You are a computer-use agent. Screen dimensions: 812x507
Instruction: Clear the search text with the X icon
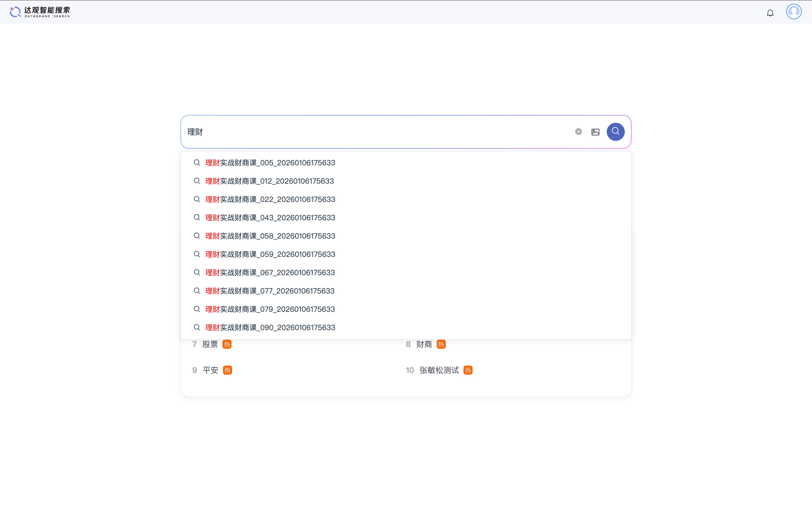(578, 132)
